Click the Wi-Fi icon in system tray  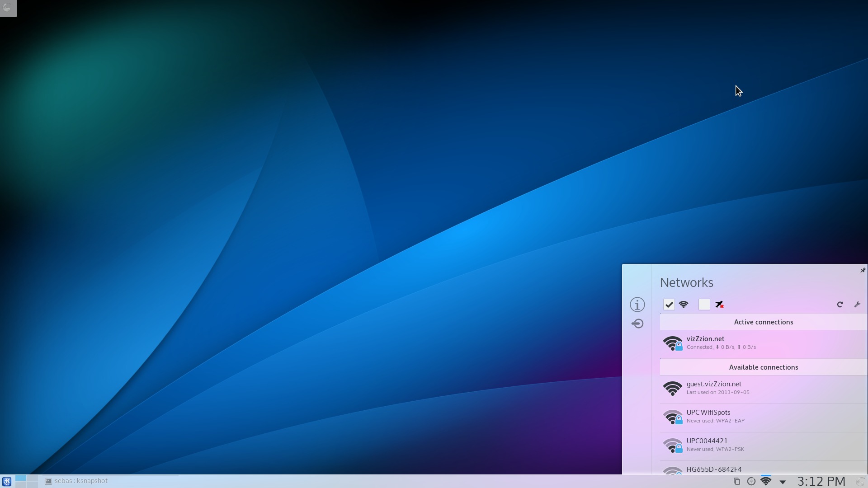766,482
